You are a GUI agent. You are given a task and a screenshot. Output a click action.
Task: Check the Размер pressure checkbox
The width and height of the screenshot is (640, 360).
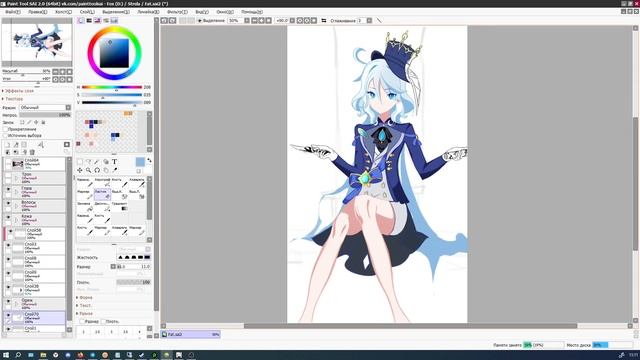tap(82, 322)
